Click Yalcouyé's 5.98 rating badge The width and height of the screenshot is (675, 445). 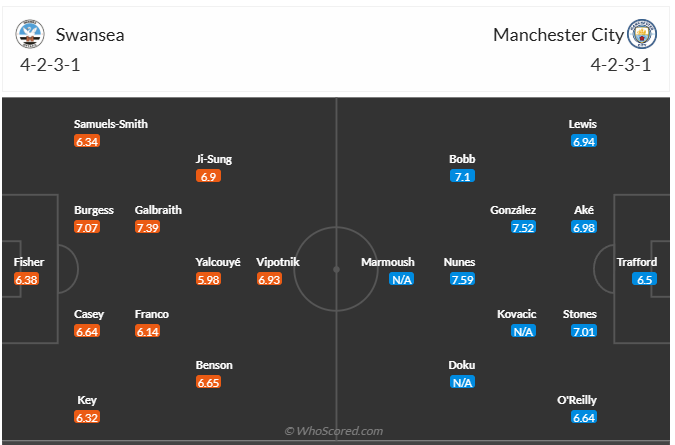209,280
